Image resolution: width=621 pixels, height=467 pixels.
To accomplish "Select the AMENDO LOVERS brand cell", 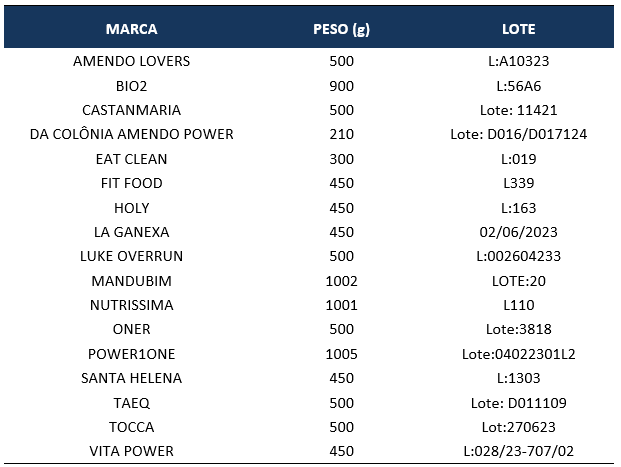I will tap(131, 61).
